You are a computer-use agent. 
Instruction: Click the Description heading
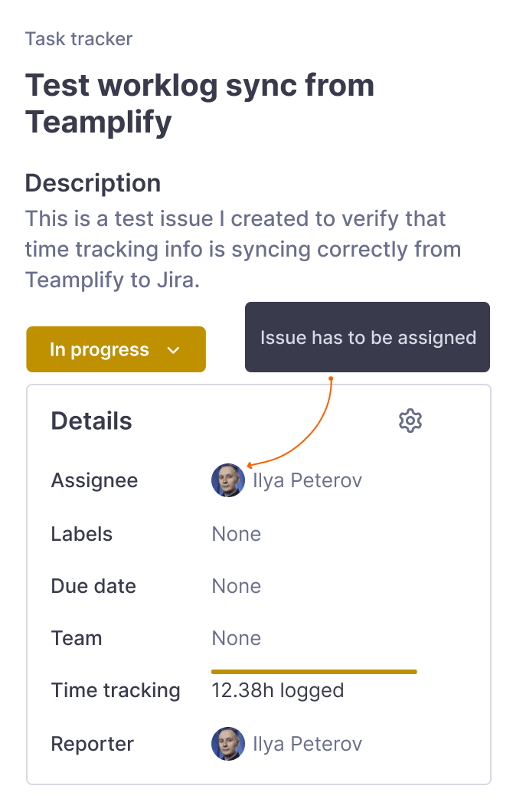93,183
